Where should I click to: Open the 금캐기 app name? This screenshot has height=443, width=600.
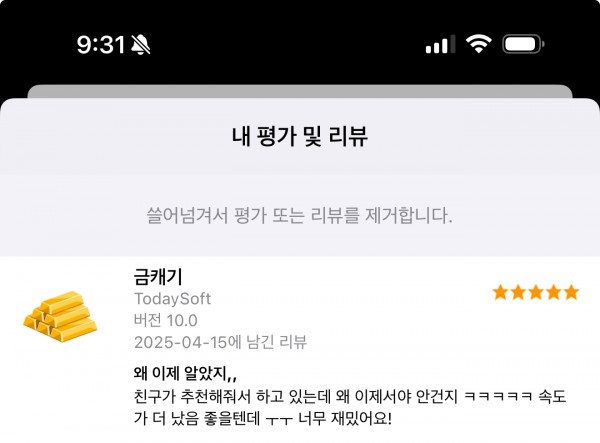click(x=158, y=277)
